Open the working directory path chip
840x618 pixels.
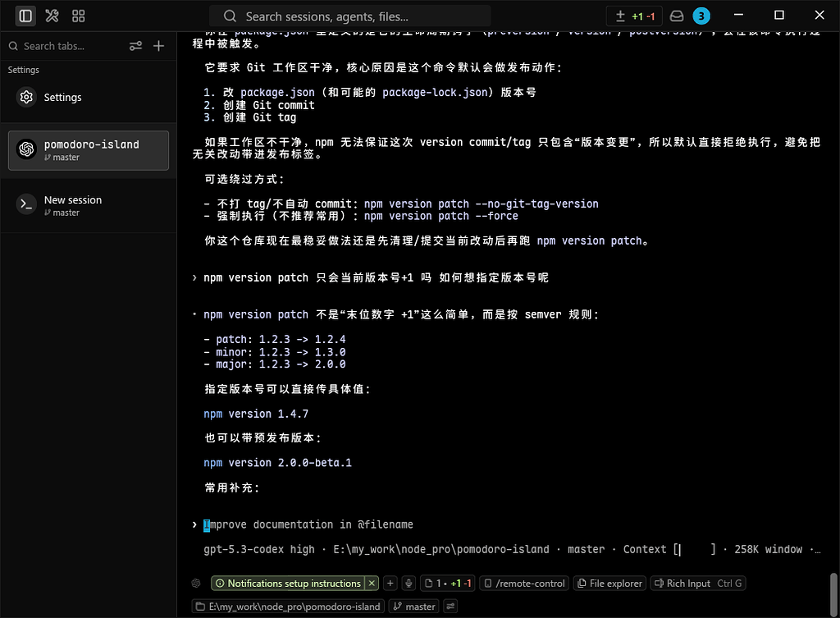click(288, 607)
